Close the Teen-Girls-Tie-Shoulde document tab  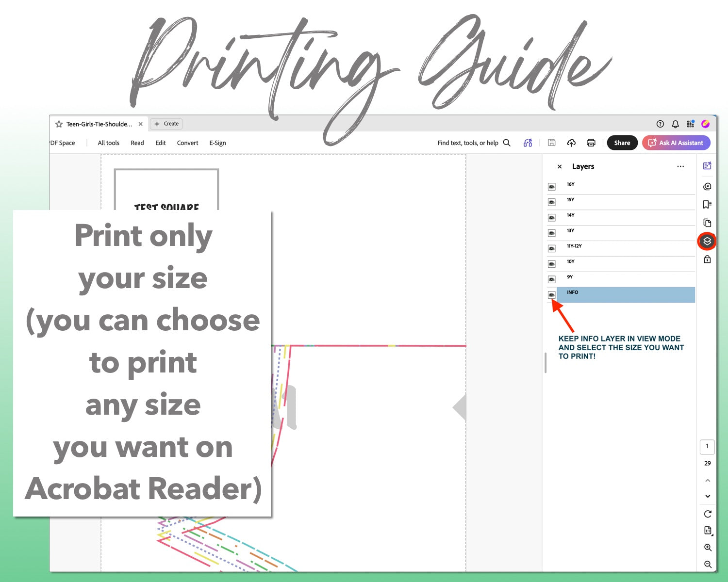(x=140, y=124)
